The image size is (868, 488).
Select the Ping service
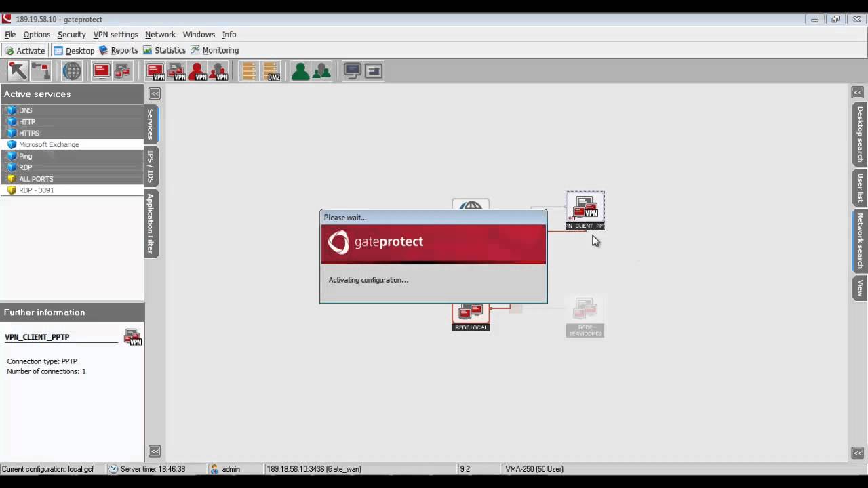coord(72,157)
